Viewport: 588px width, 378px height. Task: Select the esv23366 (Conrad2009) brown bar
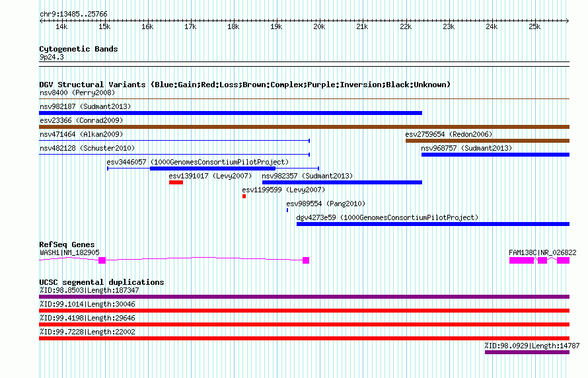click(304, 127)
